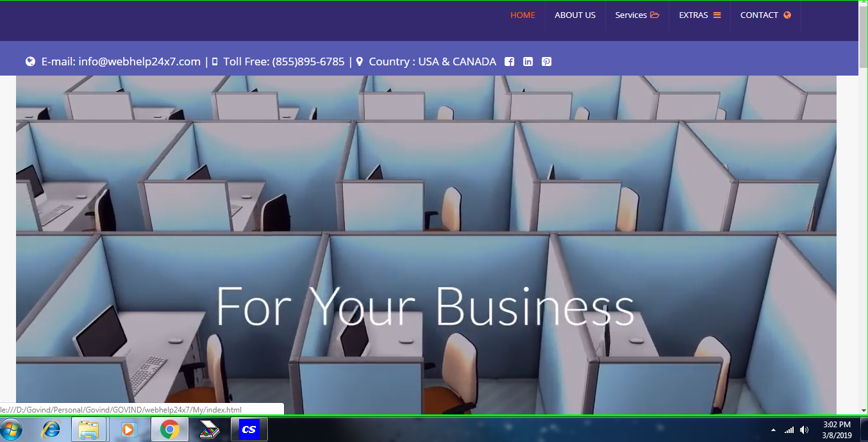Launch Internet Explorer from taskbar

[x=51, y=429]
